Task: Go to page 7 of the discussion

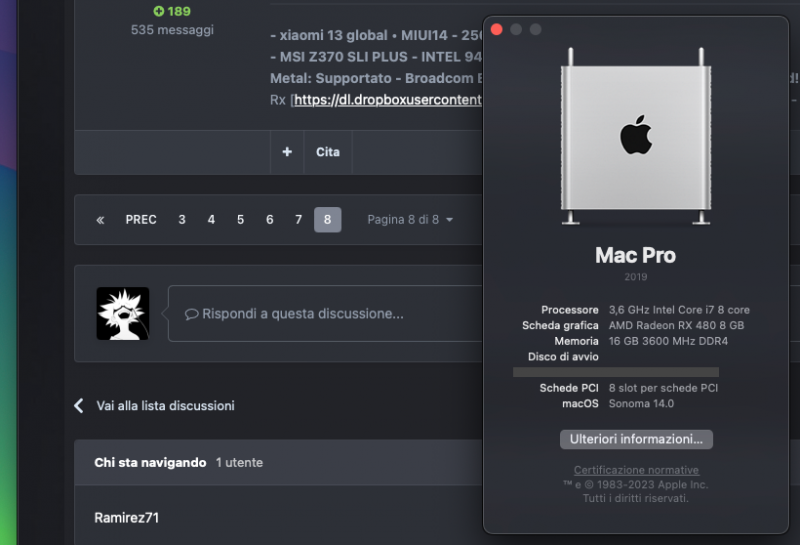Action: (298, 220)
